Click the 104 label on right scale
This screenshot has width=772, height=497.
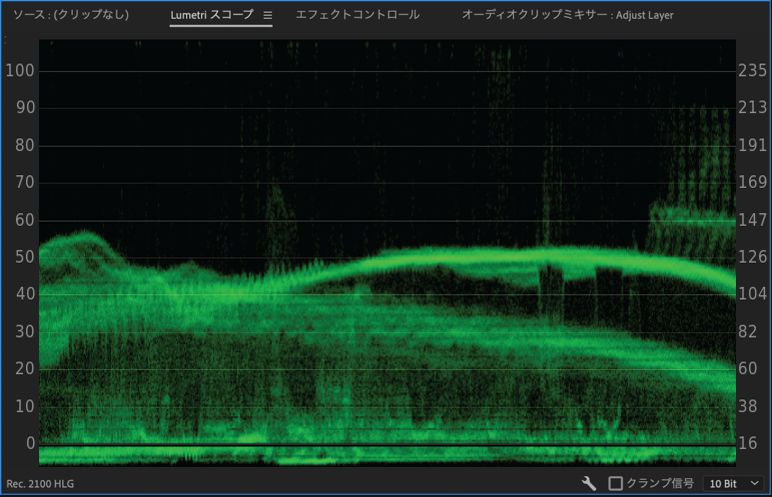pos(752,294)
